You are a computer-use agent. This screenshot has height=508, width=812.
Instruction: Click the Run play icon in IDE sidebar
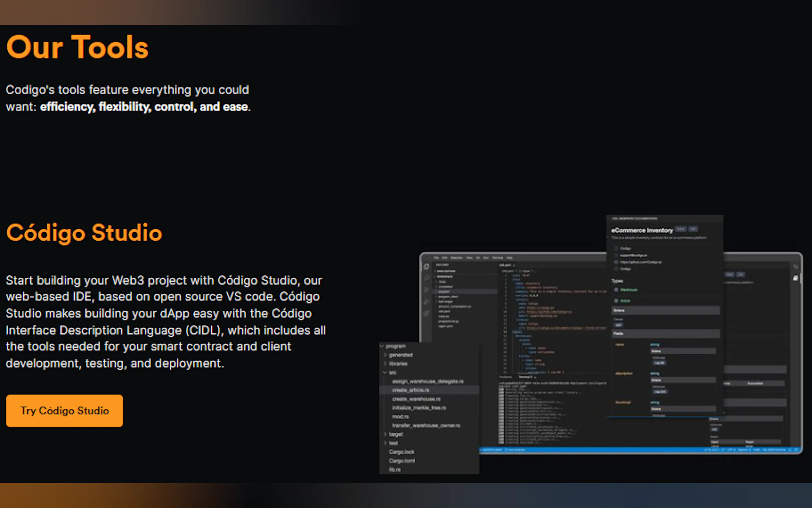[x=426, y=290]
